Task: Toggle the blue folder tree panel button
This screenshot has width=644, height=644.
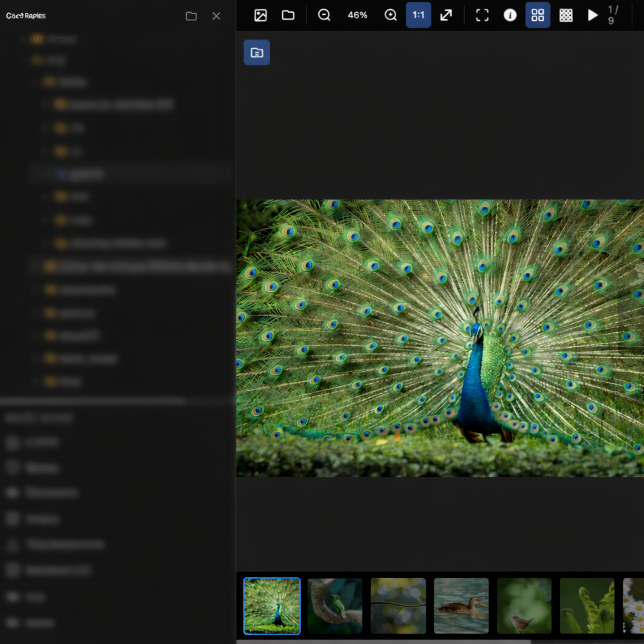Action: (257, 53)
